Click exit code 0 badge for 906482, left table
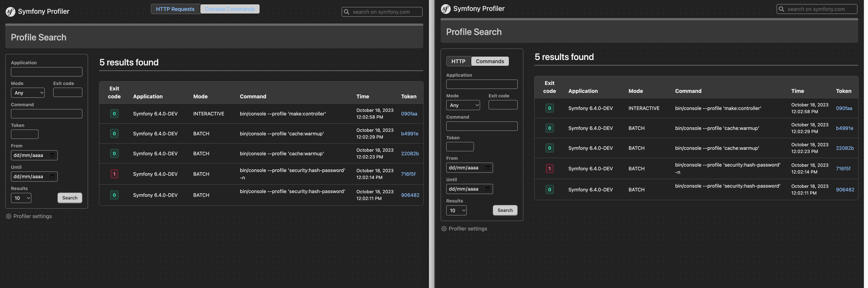The width and height of the screenshot is (868, 288). (x=114, y=195)
